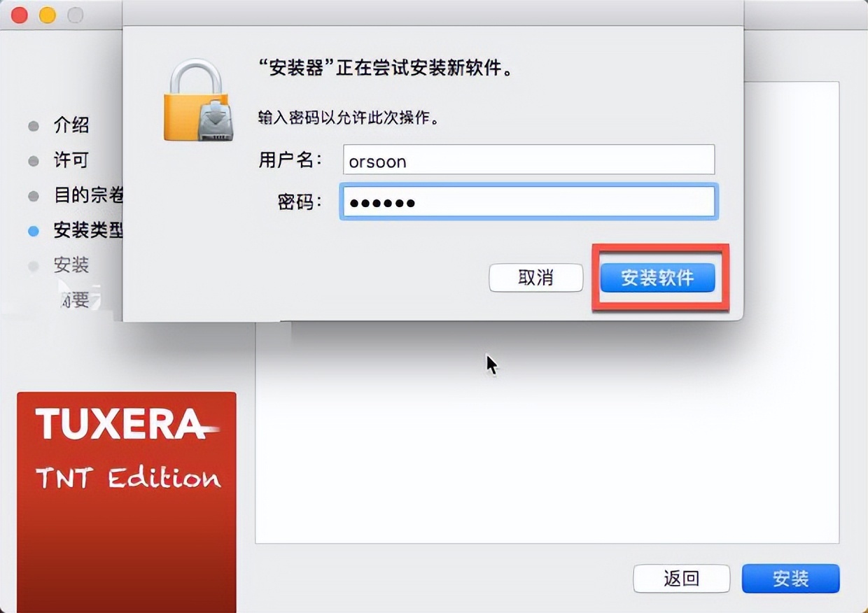The width and height of the screenshot is (868, 613).
Task: Go back using the 返回 button
Action: 681,579
